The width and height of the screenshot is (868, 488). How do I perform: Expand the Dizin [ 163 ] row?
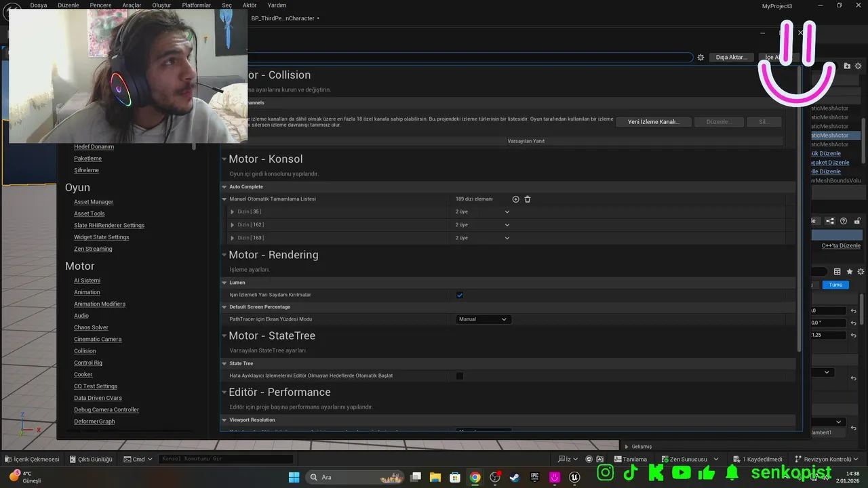point(233,238)
